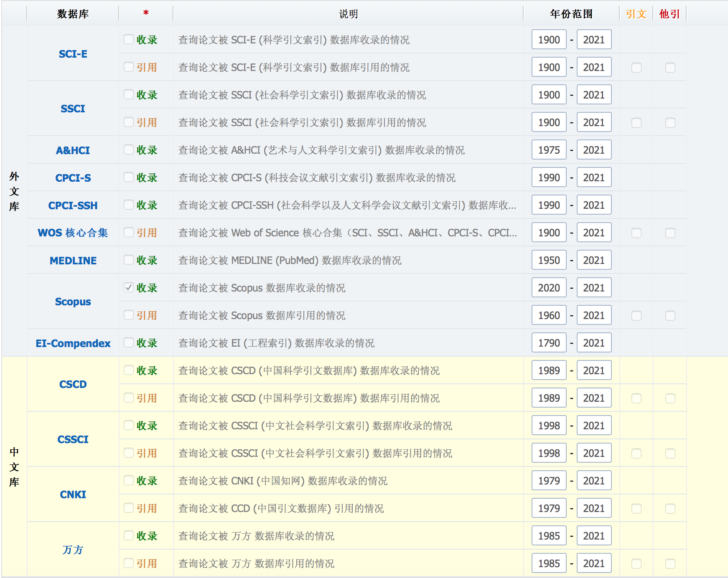This screenshot has height=578, width=728.
Task: Click 数据库 column header
Action: 73,14
